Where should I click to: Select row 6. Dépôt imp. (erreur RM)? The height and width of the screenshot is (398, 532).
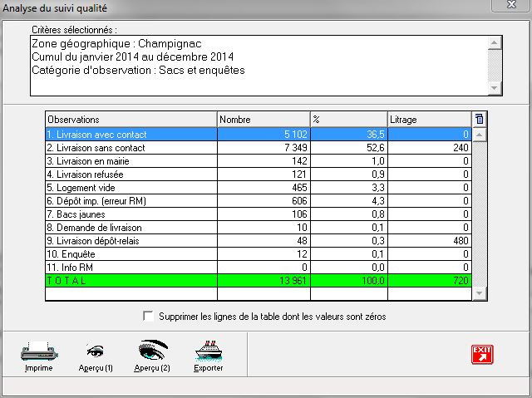tap(131, 200)
